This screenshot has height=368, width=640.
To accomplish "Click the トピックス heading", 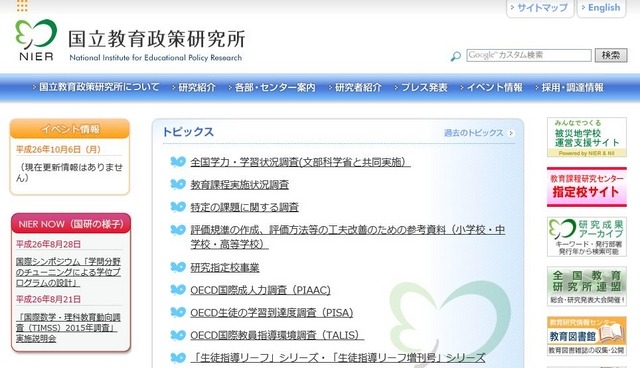I will click(x=188, y=132).
